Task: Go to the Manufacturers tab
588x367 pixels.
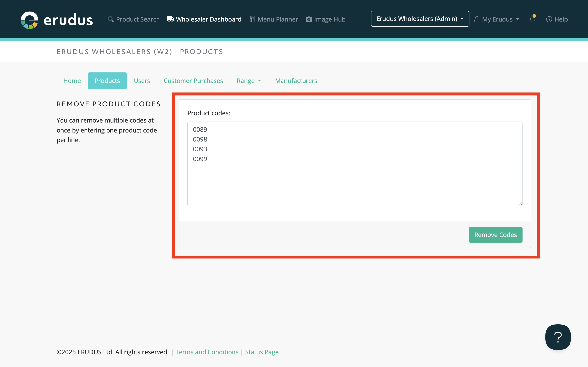Action: pyautogui.click(x=296, y=81)
